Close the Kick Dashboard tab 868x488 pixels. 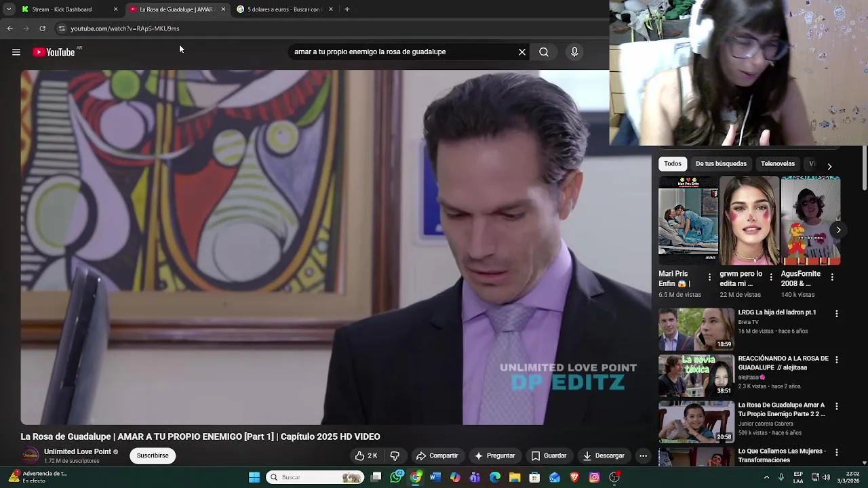click(x=115, y=9)
